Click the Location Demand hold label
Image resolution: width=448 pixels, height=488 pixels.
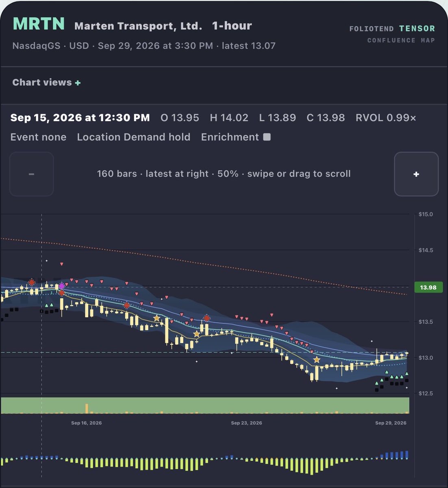[x=134, y=137]
